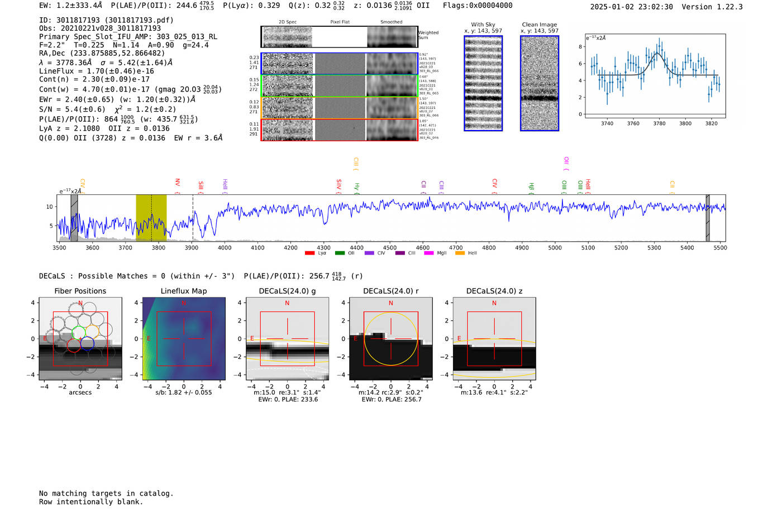782x532 pixels.
Task: Select the red Lyα legend swatch
Action: point(309,253)
